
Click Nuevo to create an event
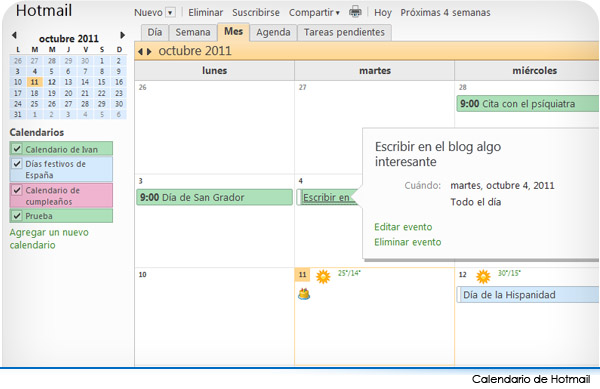148,13
